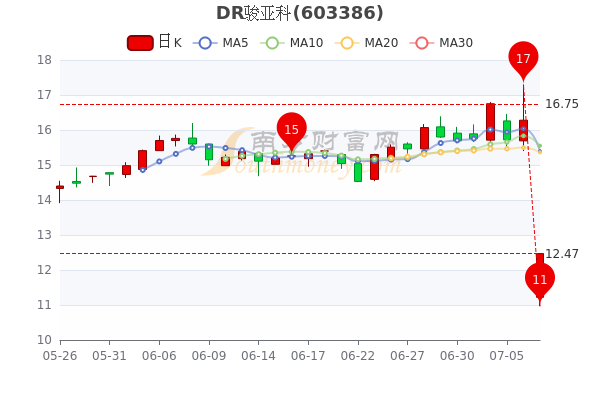This screenshot has width=600, height=400.
Task: Click the 07-05 date axis label
Action: tap(507, 355)
